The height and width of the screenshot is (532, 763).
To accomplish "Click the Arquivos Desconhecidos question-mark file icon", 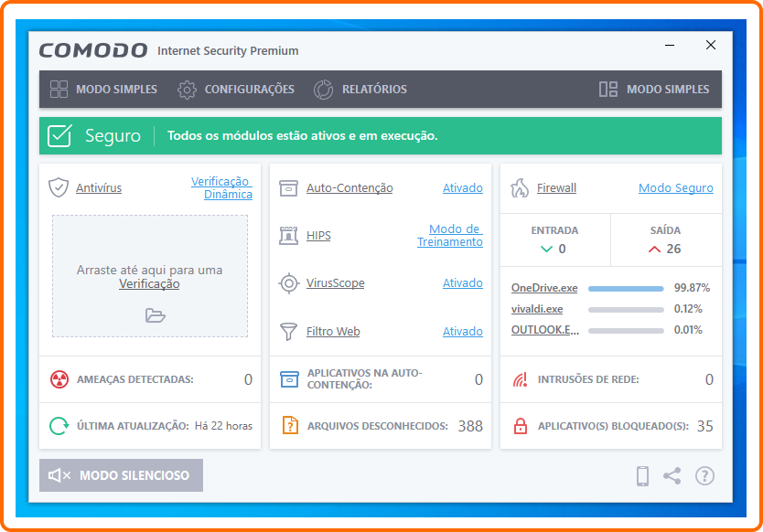I will 290,425.
